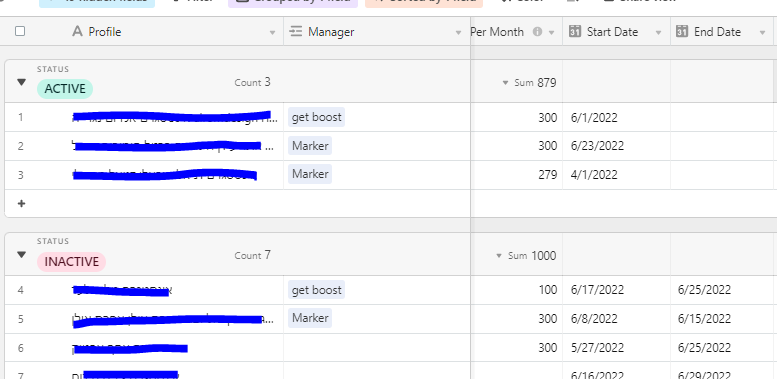Select row number 5

21,319
